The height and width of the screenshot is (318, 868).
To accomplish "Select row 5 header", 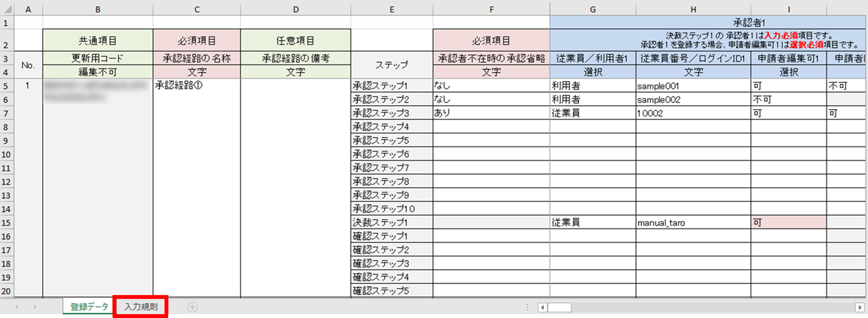I will tap(7, 86).
